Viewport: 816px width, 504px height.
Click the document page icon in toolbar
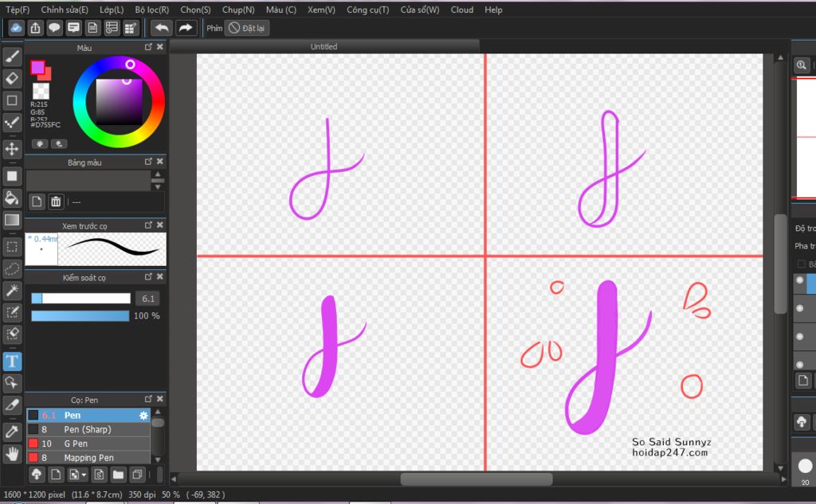(92, 28)
